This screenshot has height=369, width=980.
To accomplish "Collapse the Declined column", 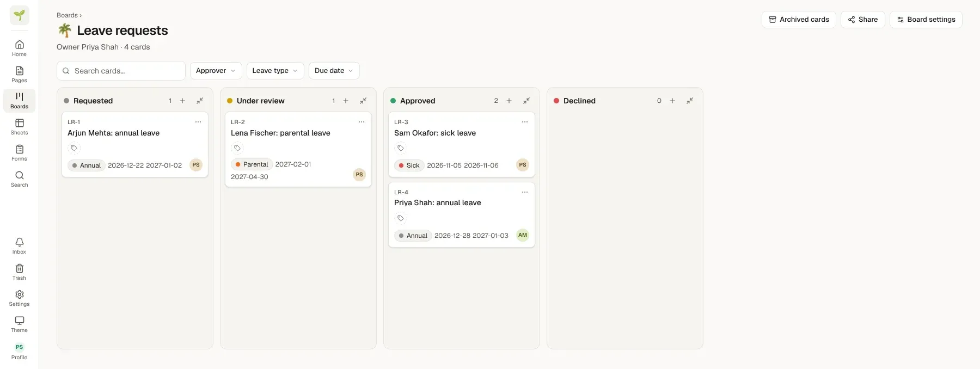I will pos(690,101).
